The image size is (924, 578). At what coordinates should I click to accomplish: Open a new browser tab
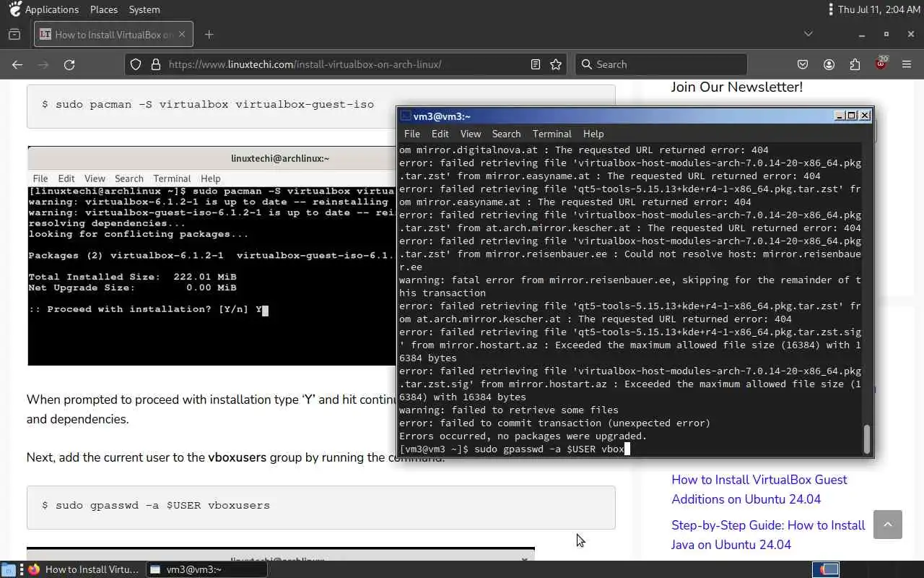click(209, 34)
